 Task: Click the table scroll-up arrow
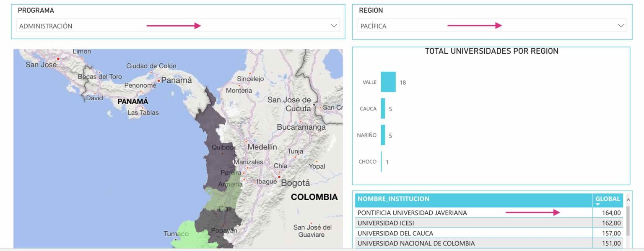click(x=628, y=199)
